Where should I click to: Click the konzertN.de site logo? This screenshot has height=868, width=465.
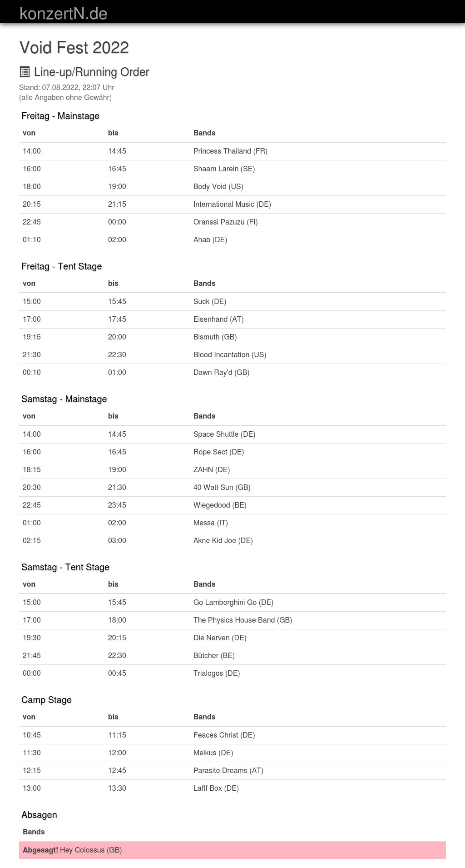click(64, 13)
